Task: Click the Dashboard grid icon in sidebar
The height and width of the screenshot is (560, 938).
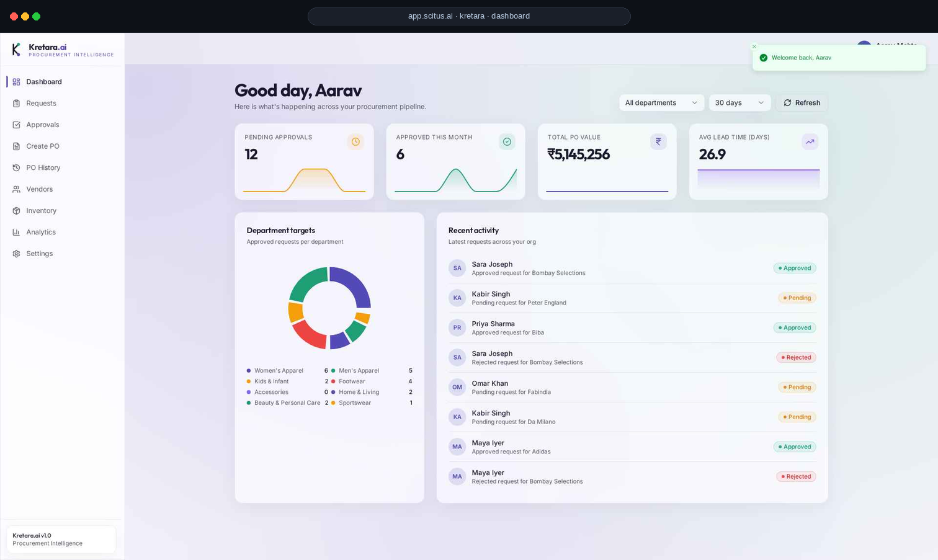Action: 16,82
